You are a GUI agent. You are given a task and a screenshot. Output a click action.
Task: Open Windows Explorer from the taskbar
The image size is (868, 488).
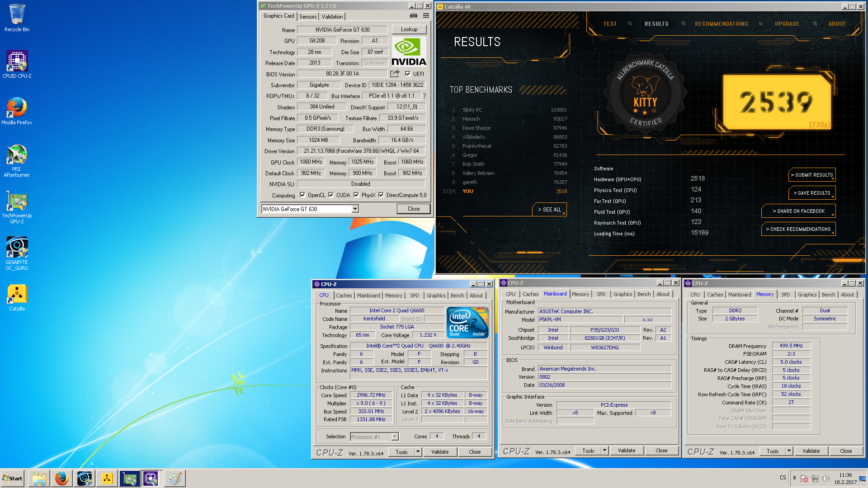point(39,479)
